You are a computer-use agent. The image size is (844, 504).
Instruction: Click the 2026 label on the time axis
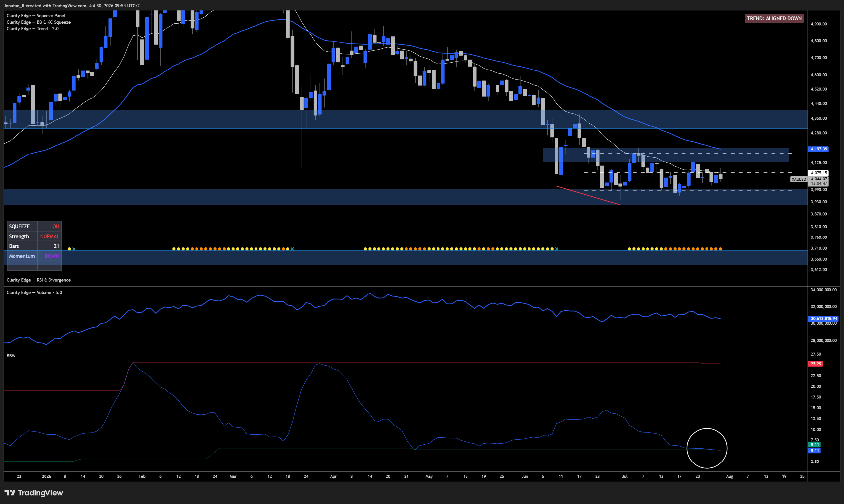[x=46, y=476]
